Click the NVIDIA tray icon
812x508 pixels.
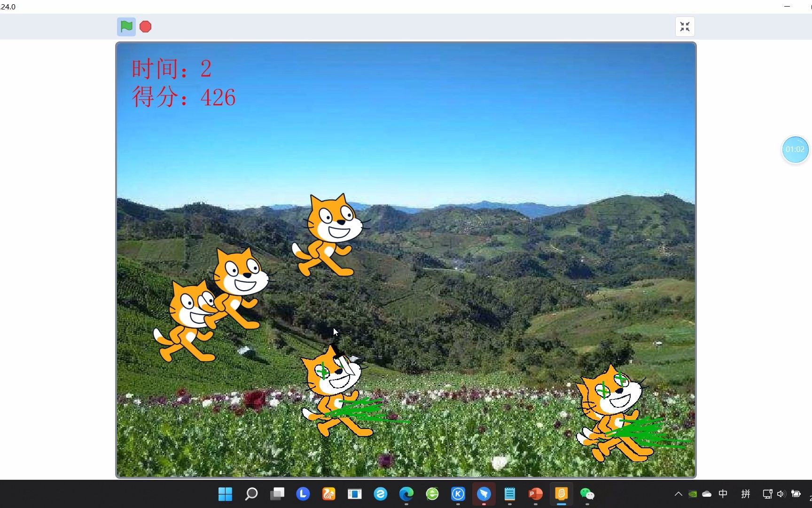693,494
